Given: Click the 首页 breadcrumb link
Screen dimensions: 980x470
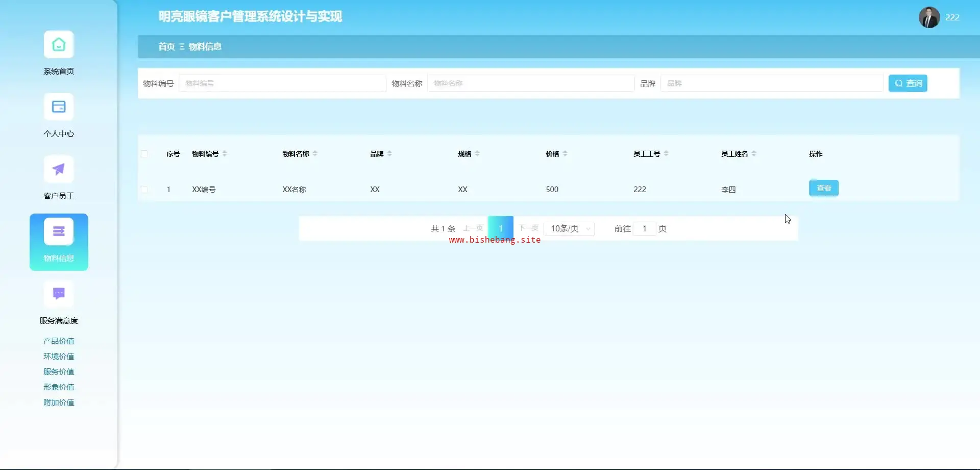Looking at the screenshot, I should click(166, 47).
